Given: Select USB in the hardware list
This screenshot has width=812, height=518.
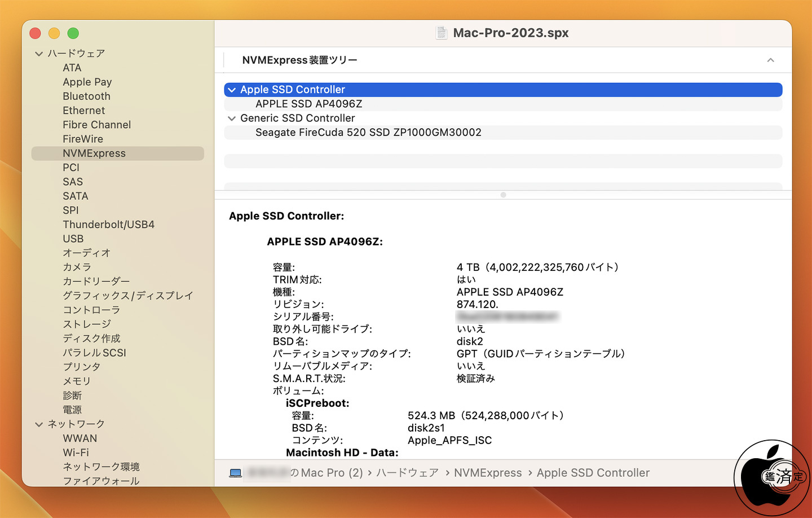Looking at the screenshot, I should point(73,239).
